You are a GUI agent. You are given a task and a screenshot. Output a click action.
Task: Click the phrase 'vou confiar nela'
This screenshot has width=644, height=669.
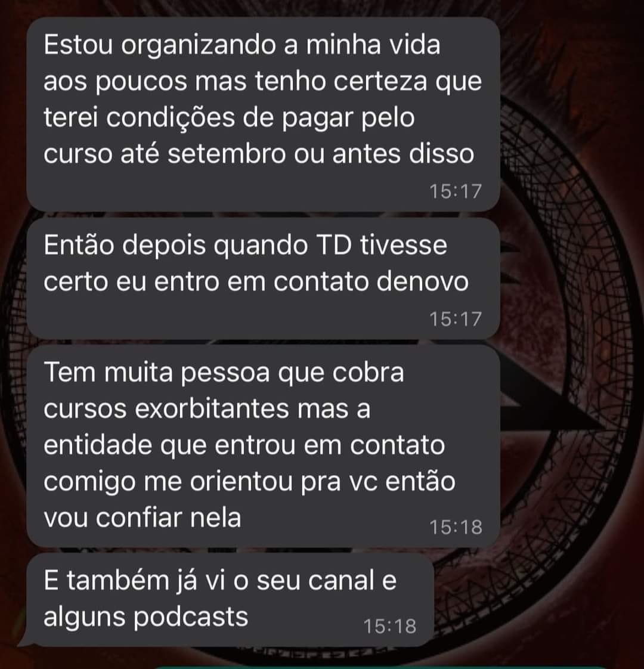[142, 518]
